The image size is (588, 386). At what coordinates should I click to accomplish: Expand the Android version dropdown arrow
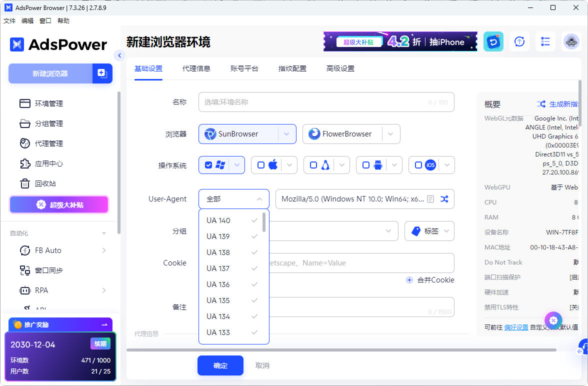point(394,165)
